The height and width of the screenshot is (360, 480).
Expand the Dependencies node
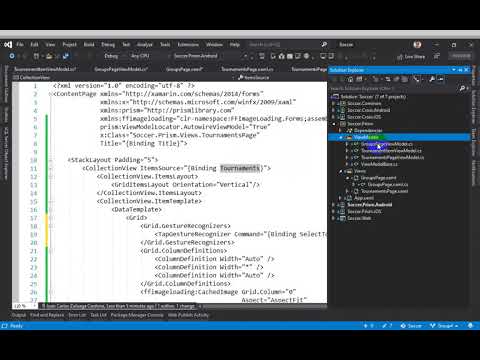[340, 130]
